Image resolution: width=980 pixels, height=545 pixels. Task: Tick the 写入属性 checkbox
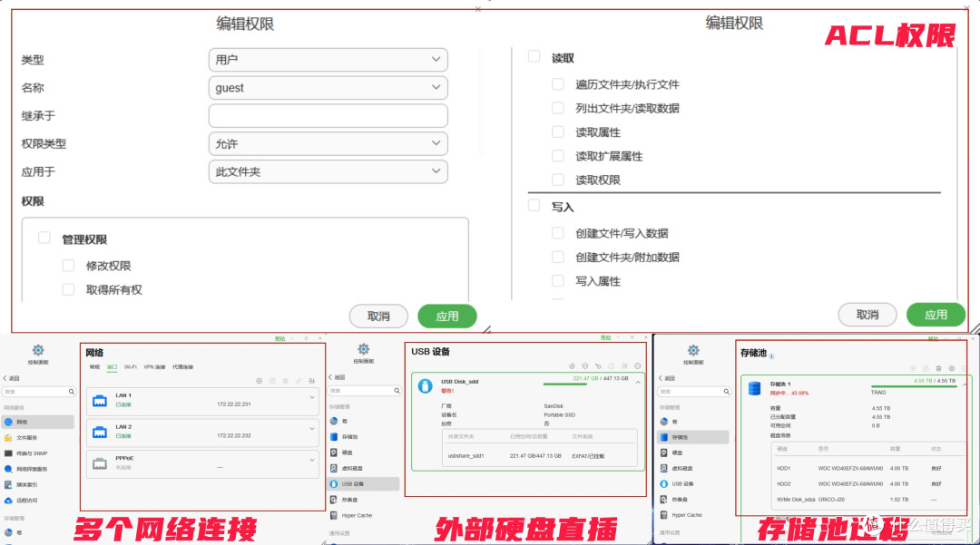click(x=557, y=280)
